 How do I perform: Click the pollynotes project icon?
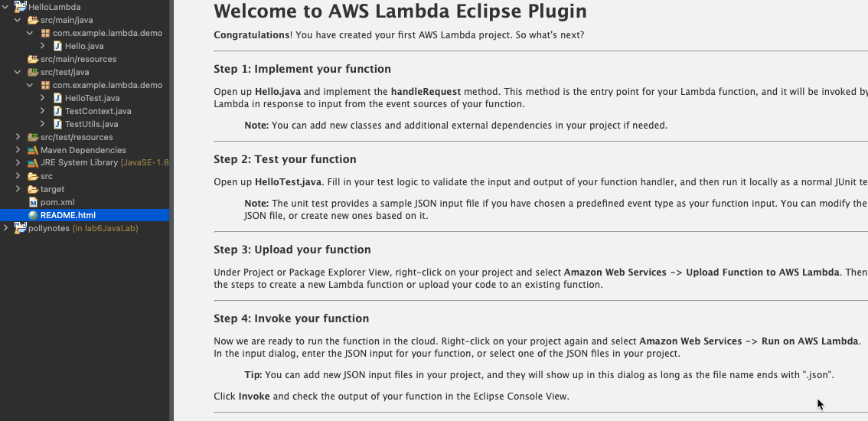[21, 227]
